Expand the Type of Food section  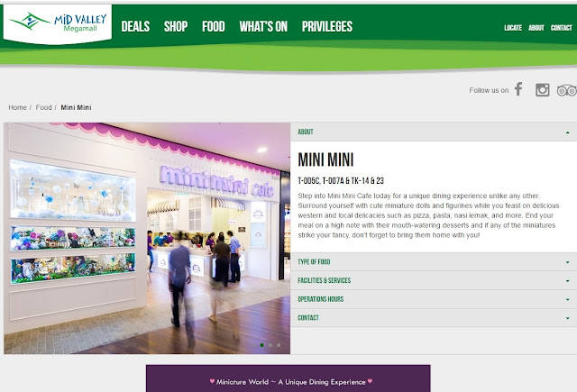434,262
